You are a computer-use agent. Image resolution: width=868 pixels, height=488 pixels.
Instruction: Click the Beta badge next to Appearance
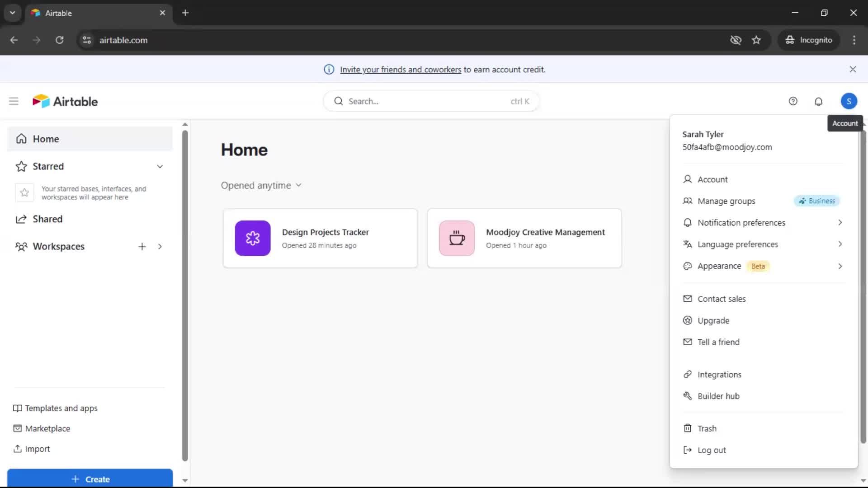click(x=758, y=266)
